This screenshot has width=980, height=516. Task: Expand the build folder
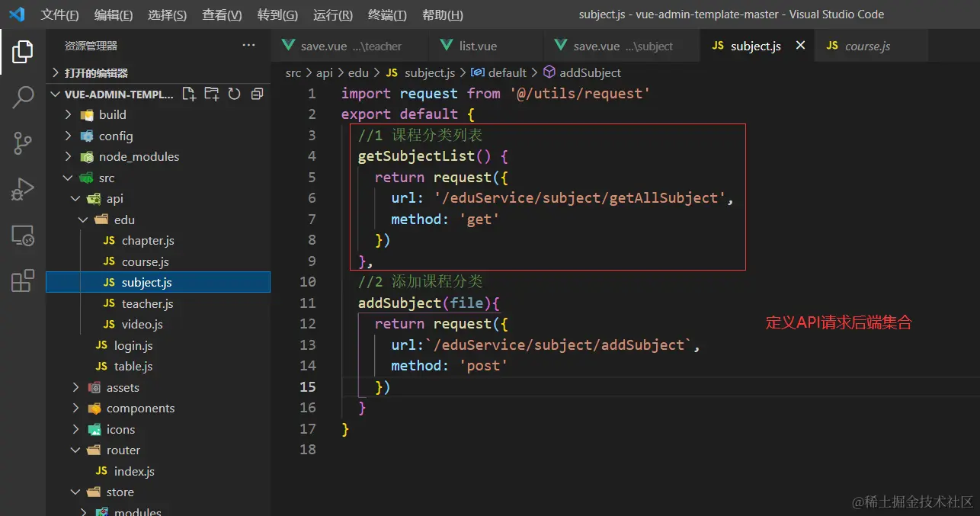coord(69,114)
